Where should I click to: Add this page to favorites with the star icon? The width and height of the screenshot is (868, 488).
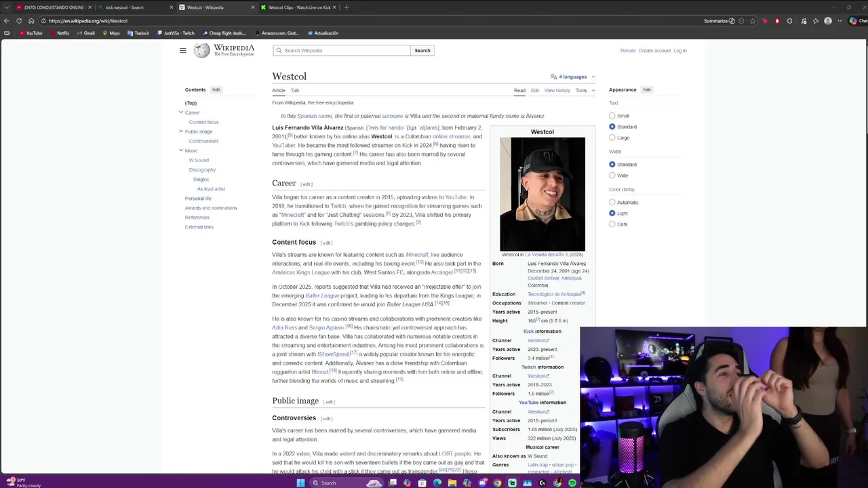pos(753,21)
